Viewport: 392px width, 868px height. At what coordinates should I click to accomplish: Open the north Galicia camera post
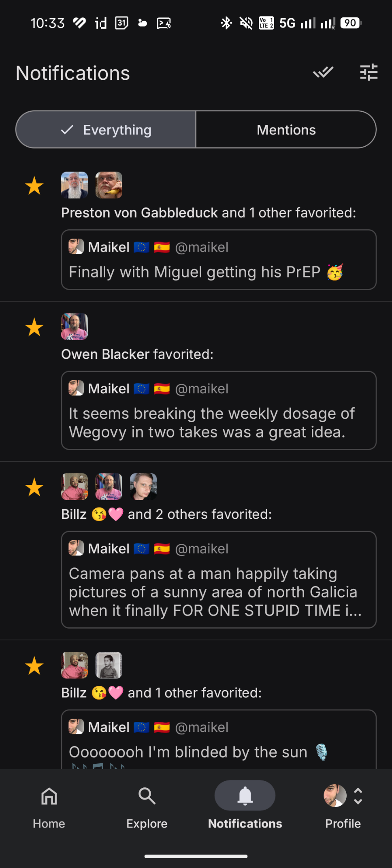pos(219,592)
